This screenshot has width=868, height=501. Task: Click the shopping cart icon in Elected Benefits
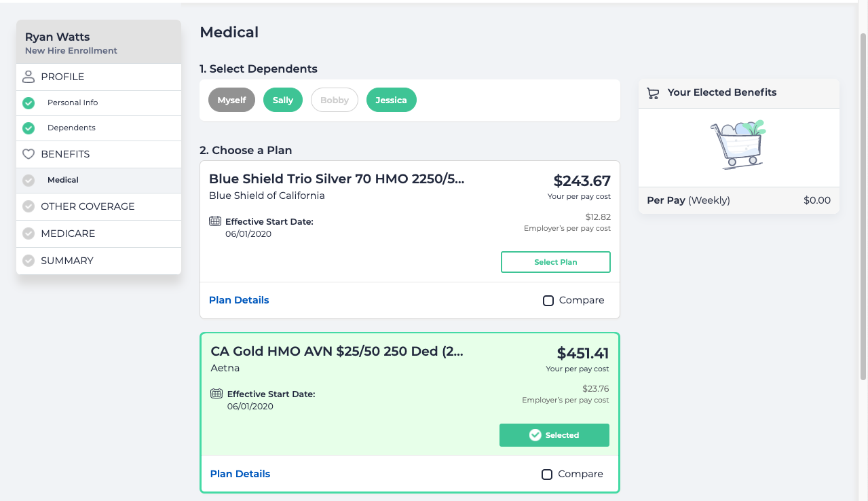pos(654,93)
